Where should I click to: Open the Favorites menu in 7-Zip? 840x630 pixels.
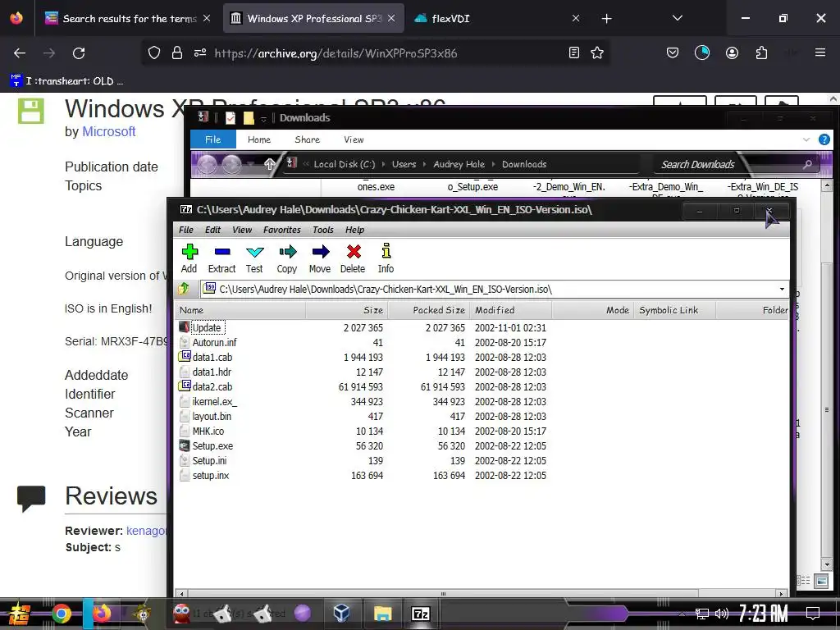tap(282, 230)
